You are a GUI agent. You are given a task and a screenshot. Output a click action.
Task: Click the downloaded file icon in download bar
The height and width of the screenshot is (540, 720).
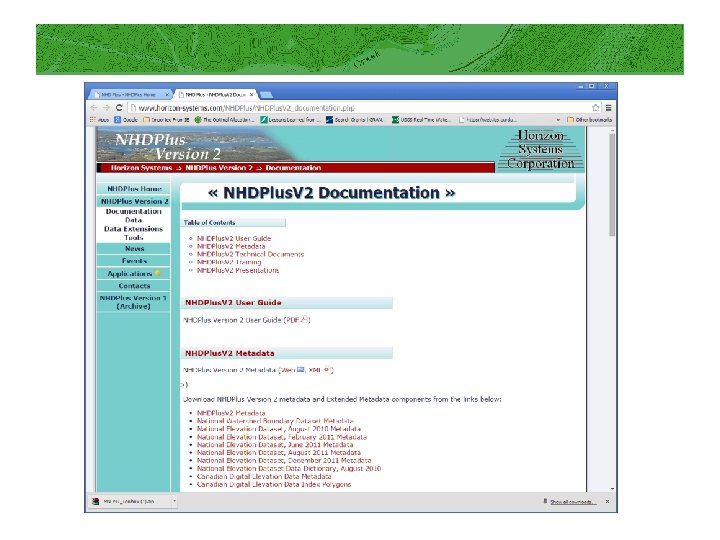pyautogui.click(x=96, y=501)
